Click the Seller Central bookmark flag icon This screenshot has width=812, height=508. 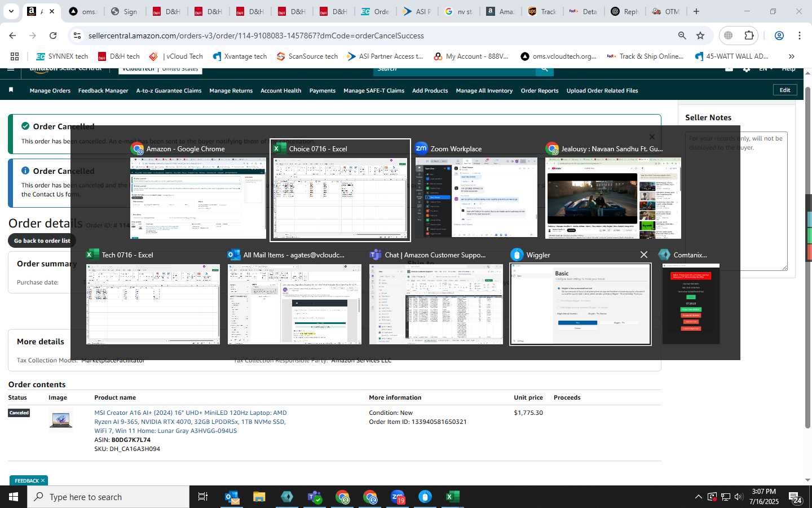[x=11, y=90]
